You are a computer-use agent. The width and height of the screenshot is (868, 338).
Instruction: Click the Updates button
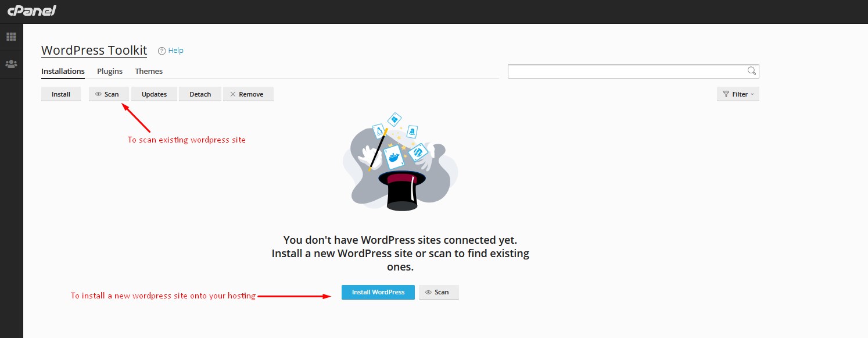(x=154, y=94)
